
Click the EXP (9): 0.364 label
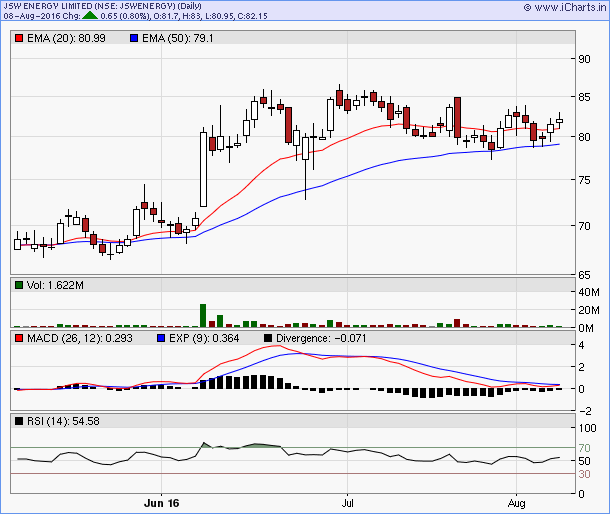click(204, 338)
